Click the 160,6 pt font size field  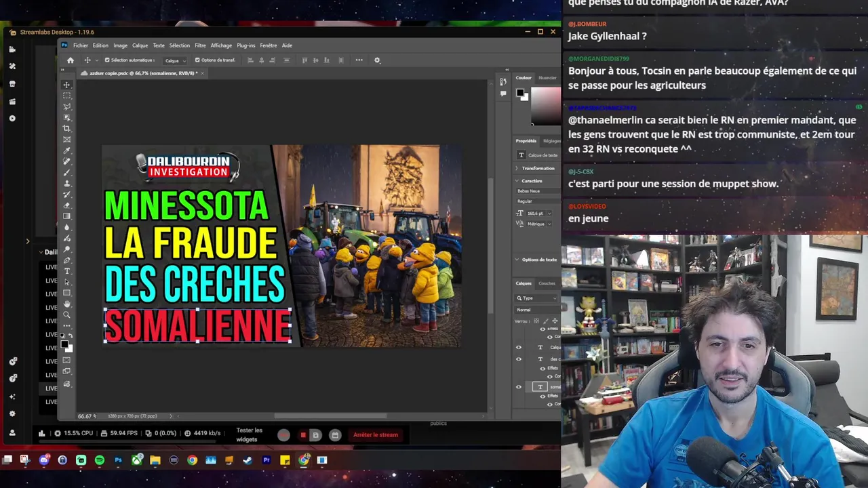tap(536, 213)
